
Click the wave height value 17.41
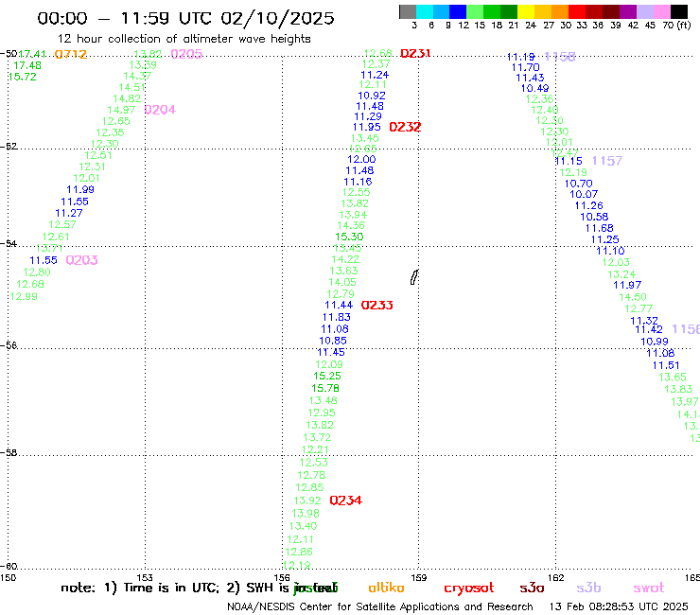[32, 54]
